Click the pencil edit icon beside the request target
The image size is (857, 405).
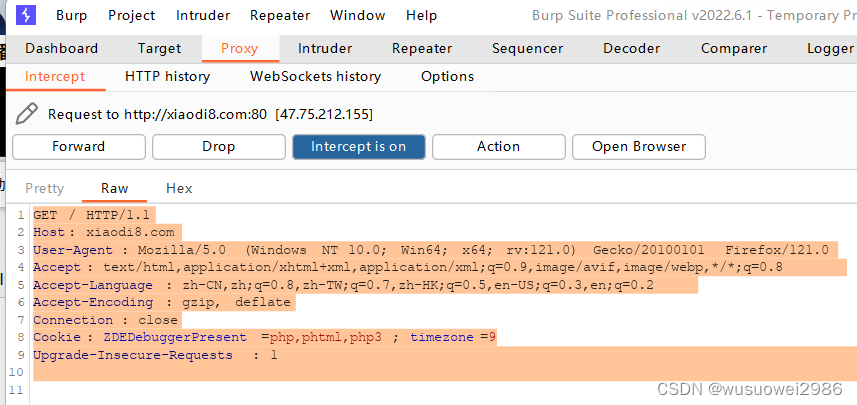[x=26, y=114]
